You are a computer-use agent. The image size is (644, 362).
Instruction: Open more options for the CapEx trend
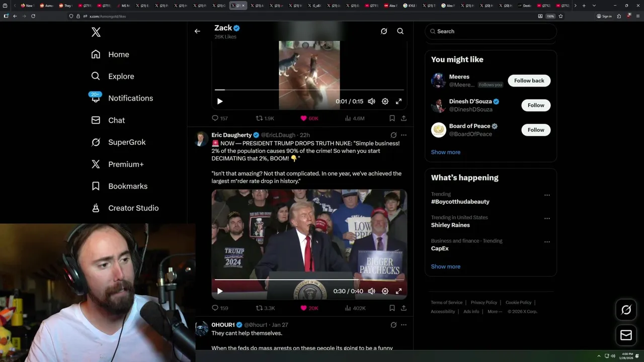(x=547, y=242)
